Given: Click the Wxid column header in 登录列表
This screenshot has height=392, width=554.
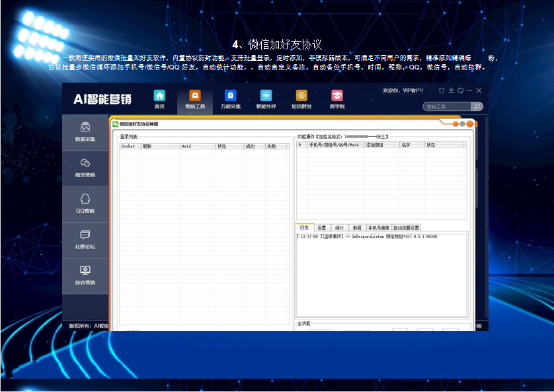Looking at the screenshot, I should [x=198, y=146].
